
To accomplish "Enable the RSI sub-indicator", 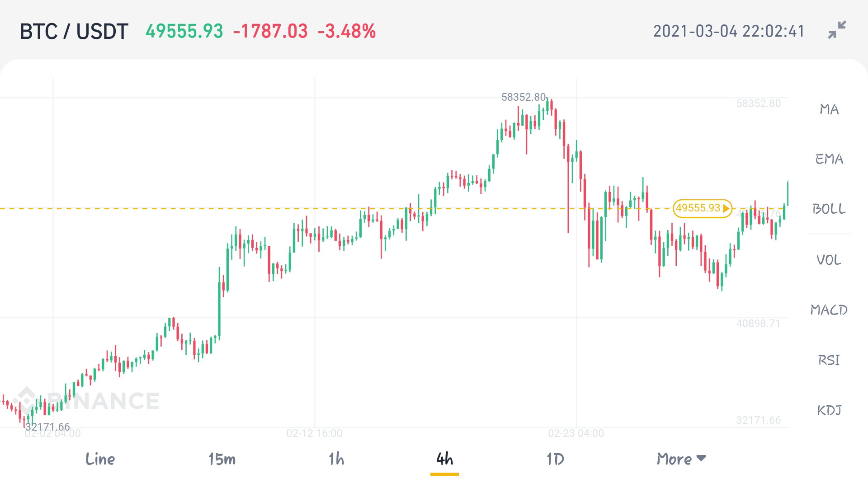I will point(829,360).
